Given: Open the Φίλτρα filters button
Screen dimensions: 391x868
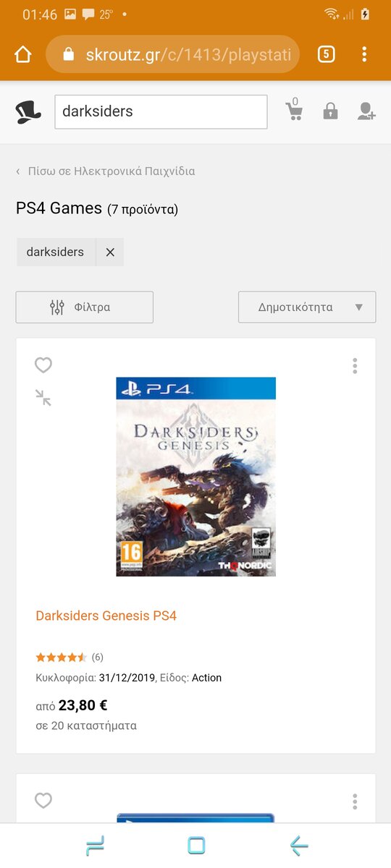Looking at the screenshot, I should pos(85,307).
